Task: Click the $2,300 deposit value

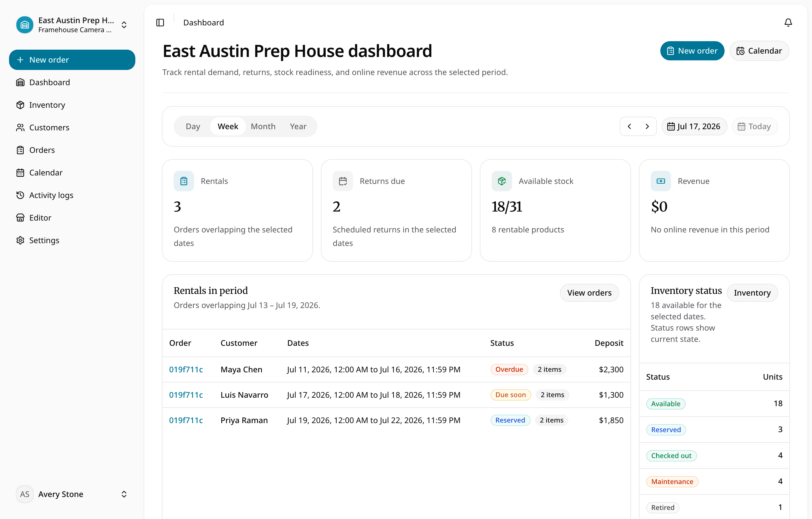Action: [x=611, y=370]
